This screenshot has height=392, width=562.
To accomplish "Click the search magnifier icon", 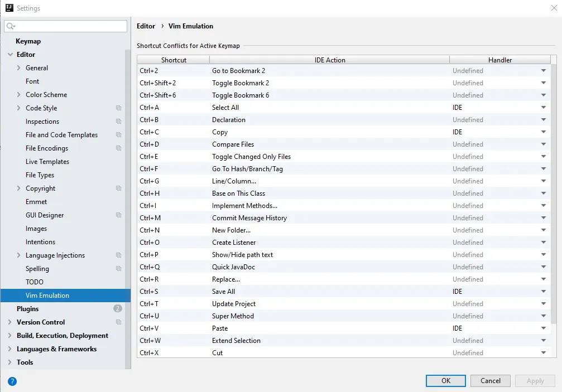I will pos(11,26).
